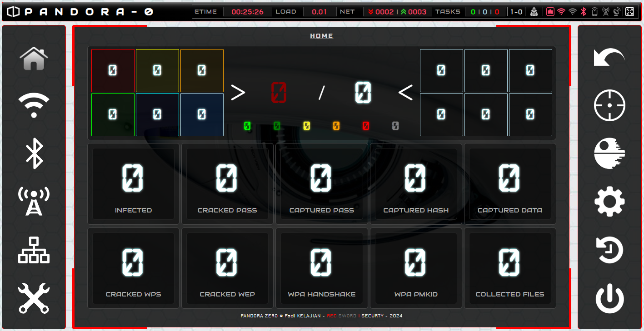Select the radio tower icon in sidebar
Screen dimensions: 644x331
pyautogui.click(x=34, y=201)
